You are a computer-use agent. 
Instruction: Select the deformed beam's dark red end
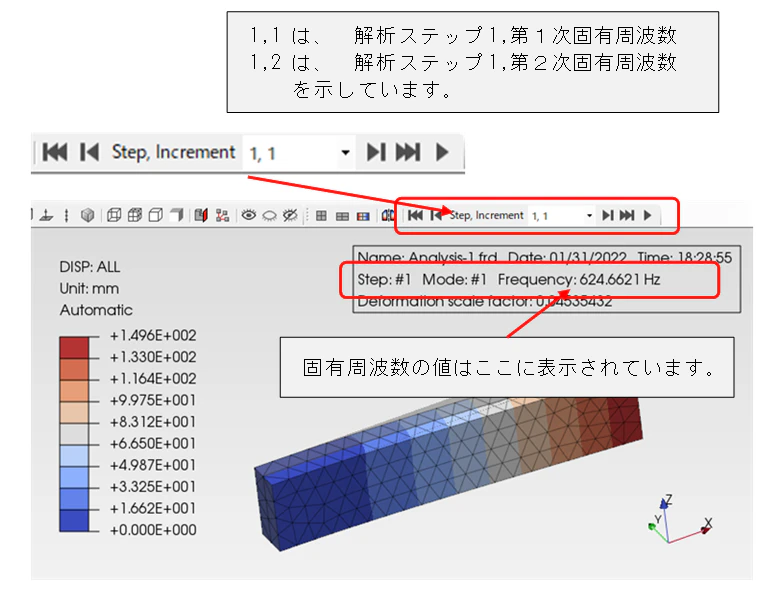[624, 421]
